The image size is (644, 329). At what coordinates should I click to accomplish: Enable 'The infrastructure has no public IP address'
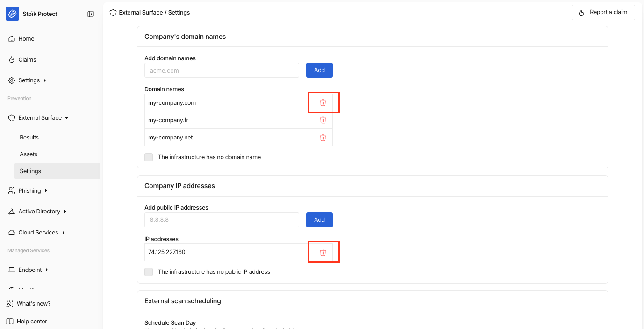point(149,272)
